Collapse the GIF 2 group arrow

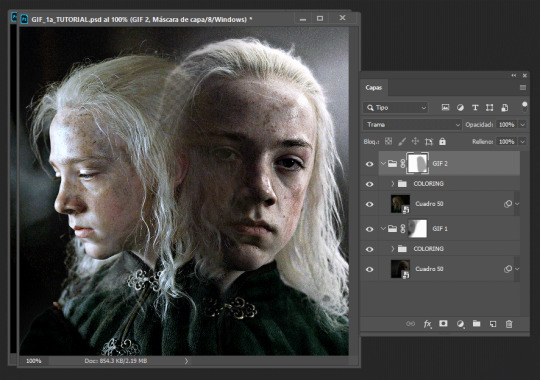(x=383, y=163)
